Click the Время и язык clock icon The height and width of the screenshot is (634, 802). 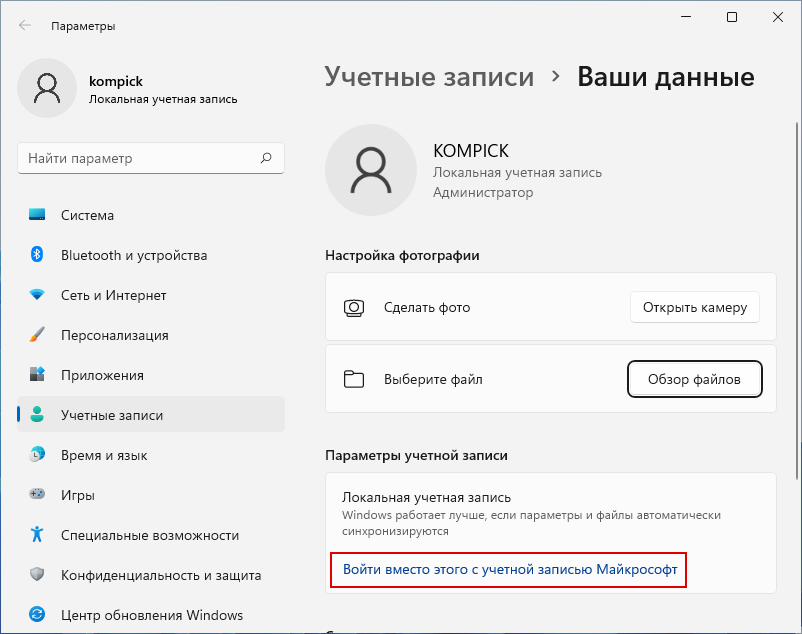pyautogui.click(x=37, y=454)
